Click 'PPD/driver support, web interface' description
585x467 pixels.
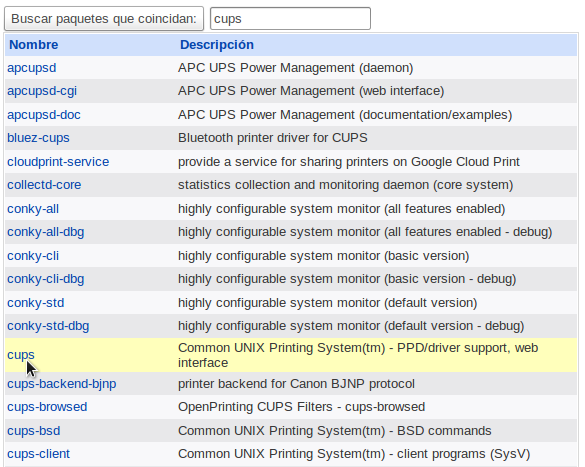358,355
